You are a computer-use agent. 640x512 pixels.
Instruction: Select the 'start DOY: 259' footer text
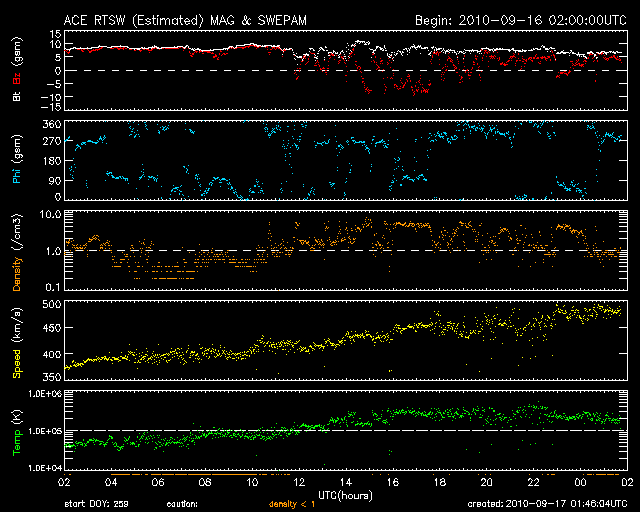[96, 504]
